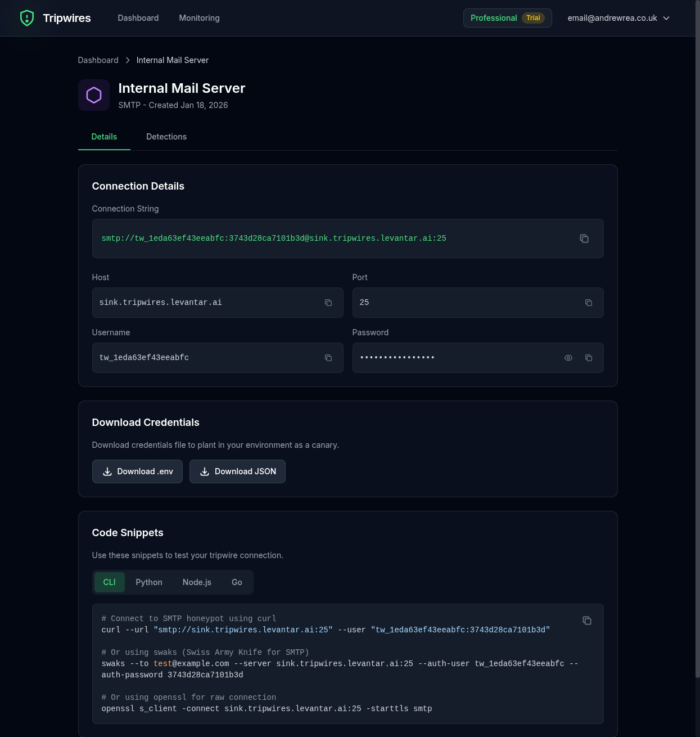The height and width of the screenshot is (737, 700).
Task: Go to Dashboard via breadcrumb link
Action: coord(98,60)
